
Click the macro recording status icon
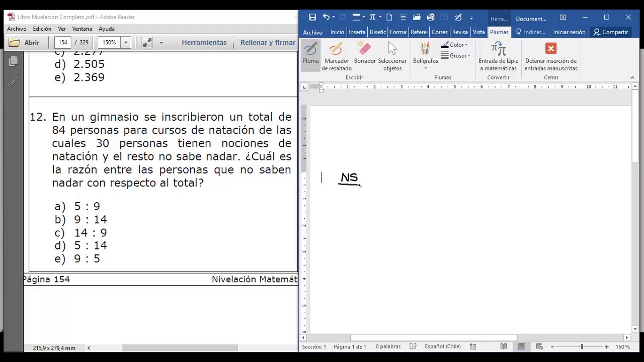(473, 346)
